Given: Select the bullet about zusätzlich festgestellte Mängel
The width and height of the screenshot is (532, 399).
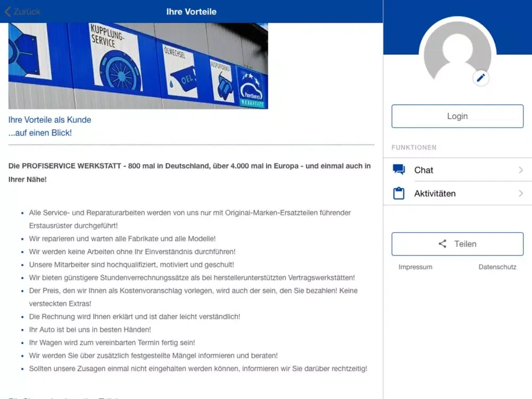Looking at the screenshot, I should [x=153, y=355].
